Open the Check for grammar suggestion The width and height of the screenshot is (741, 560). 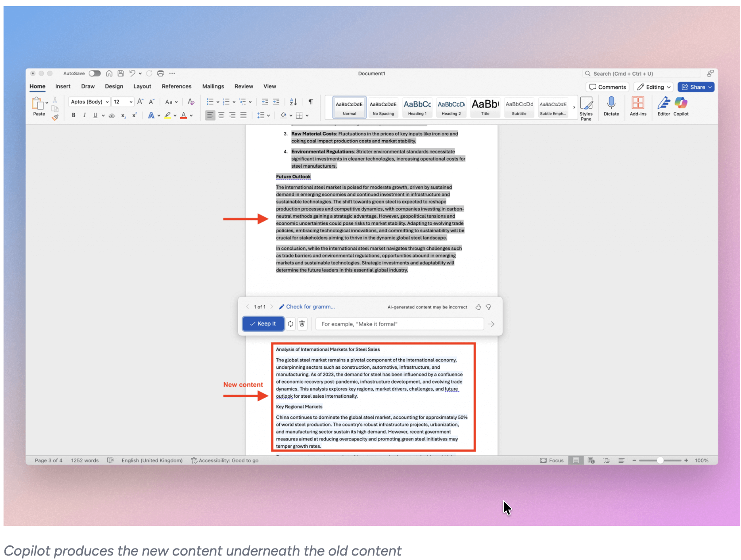click(x=307, y=306)
